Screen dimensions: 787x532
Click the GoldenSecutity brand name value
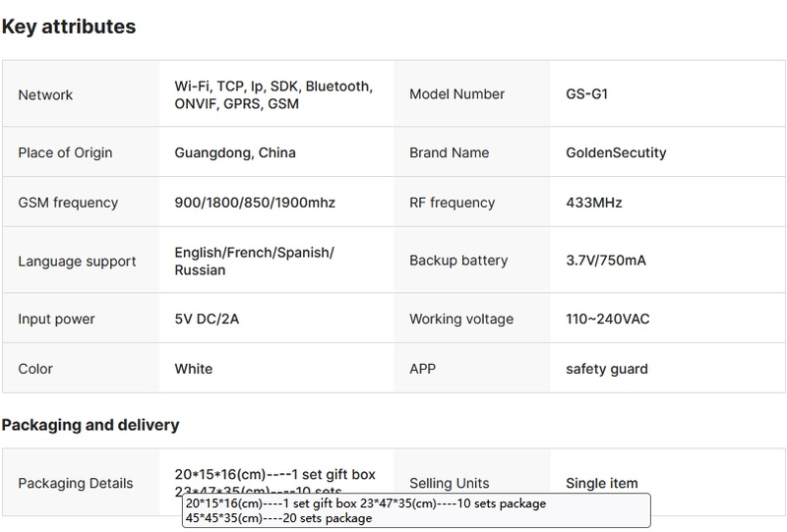pos(616,152)
